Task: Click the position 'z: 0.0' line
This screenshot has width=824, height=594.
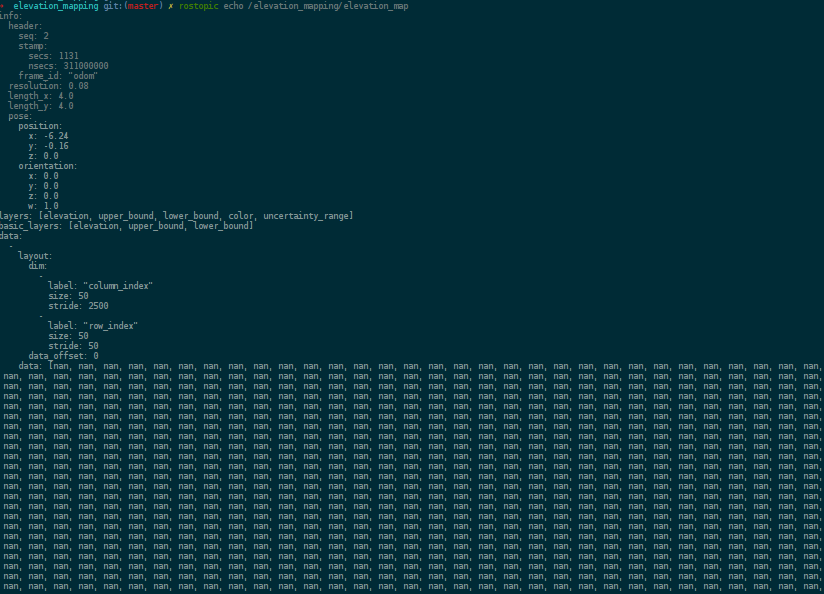Action: point(44,156)
